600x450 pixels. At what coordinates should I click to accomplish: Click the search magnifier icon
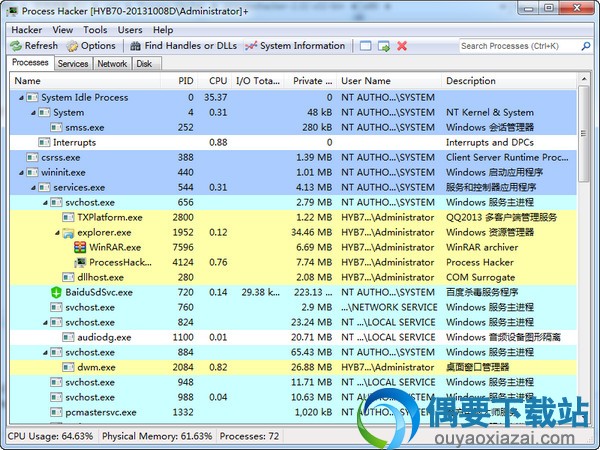pos(585,46)
